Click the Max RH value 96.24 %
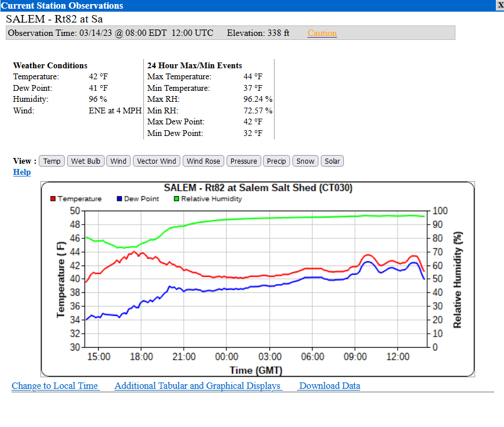The height and width of the screenshot is (427, 504). tap(258, 99)
